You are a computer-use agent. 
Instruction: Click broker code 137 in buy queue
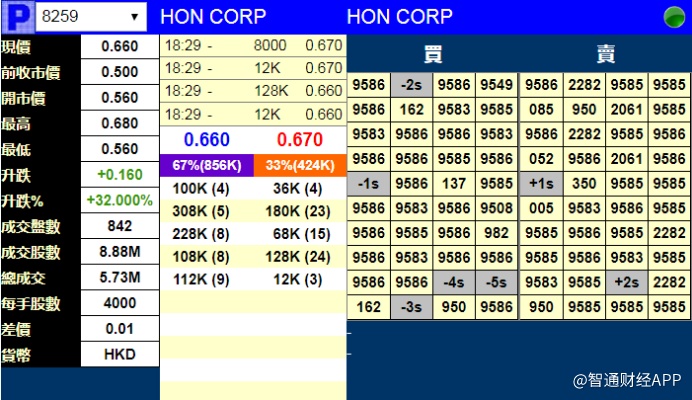(454, 184)
